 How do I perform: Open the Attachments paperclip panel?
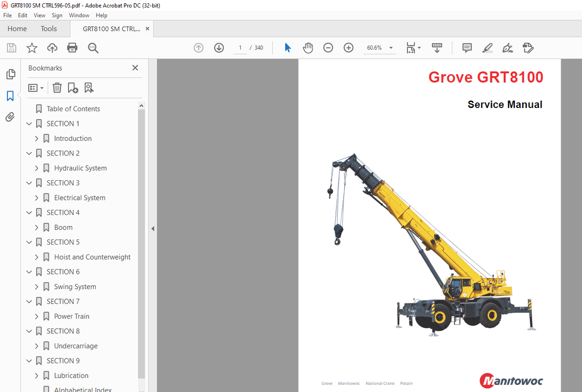point(10,117)
